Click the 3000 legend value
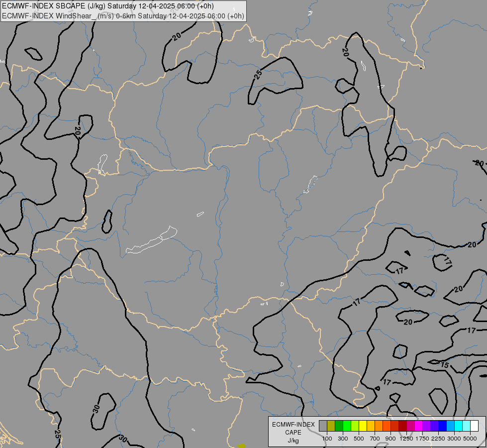Viewport: 487px width, 448px height. (x=454, y=439)
